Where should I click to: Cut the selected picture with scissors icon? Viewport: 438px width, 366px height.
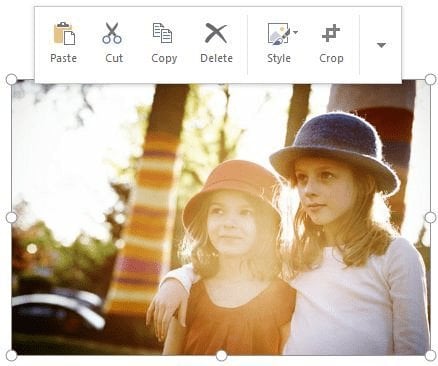[x=112, y=33]
